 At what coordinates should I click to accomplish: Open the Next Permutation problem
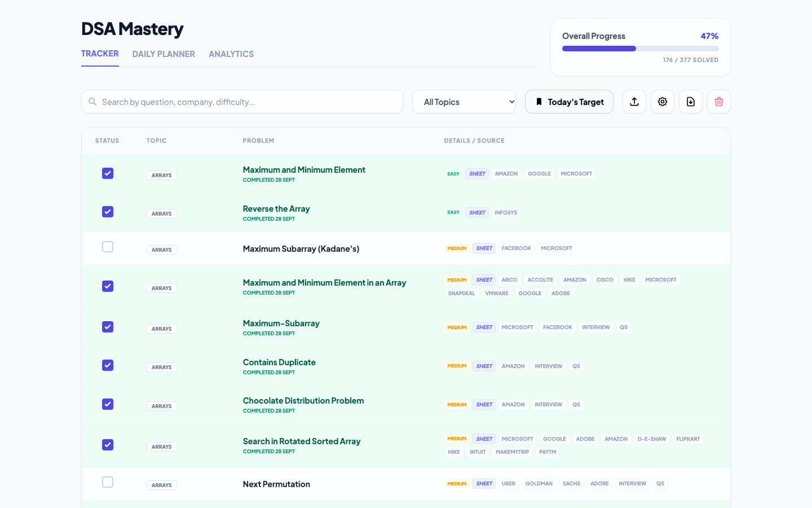point(276,484)
